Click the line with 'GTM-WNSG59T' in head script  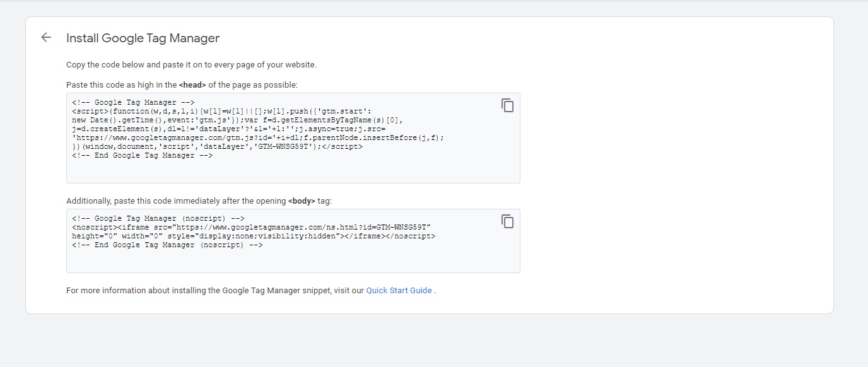pyautogui.click(x=218, y=146)
